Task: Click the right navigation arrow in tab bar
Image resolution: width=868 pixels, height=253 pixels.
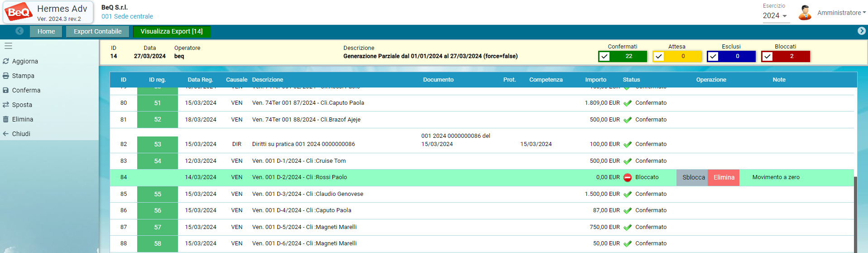Action: (x=861, y=31)
